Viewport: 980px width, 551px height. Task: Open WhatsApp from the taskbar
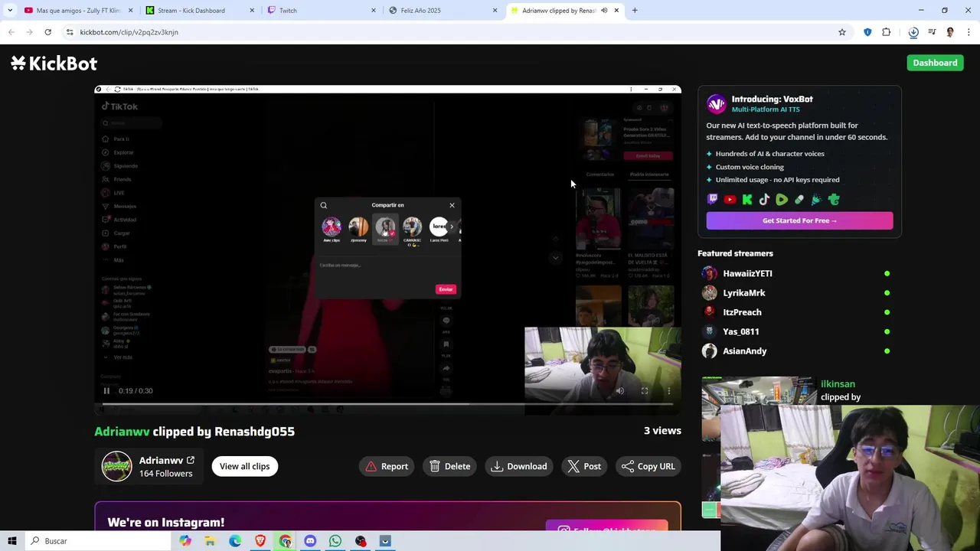point(335,541)
